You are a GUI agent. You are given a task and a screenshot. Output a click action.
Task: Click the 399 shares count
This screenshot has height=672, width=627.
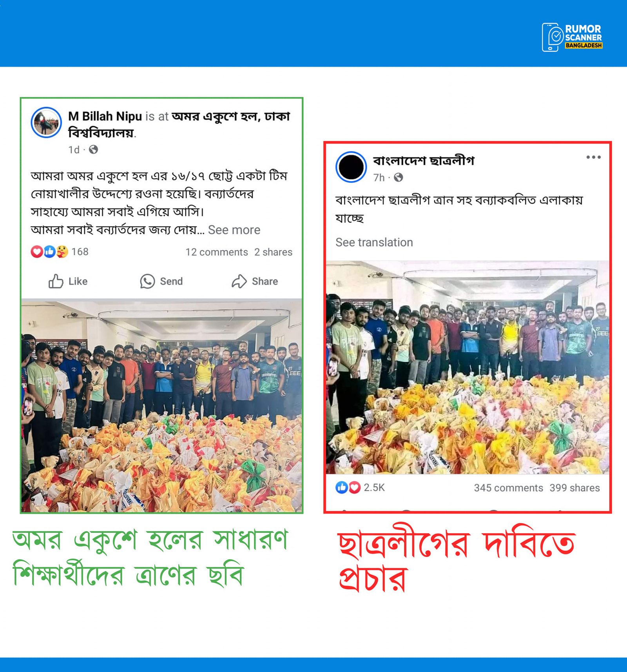574,488
